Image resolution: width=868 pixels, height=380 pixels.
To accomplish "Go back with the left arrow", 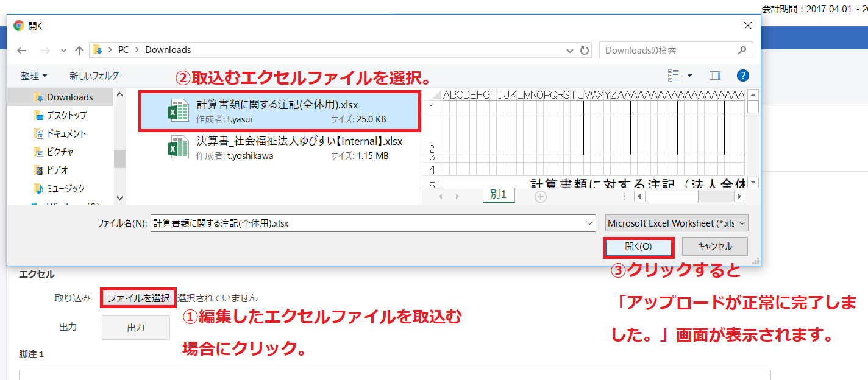I will (22, 51).
